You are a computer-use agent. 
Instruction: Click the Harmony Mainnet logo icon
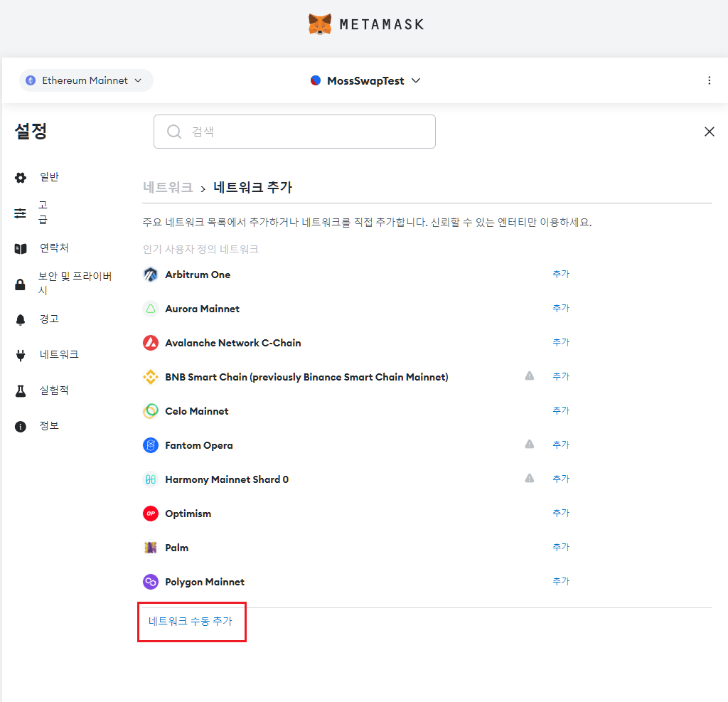pyautogui.click(x=151, y=479)
